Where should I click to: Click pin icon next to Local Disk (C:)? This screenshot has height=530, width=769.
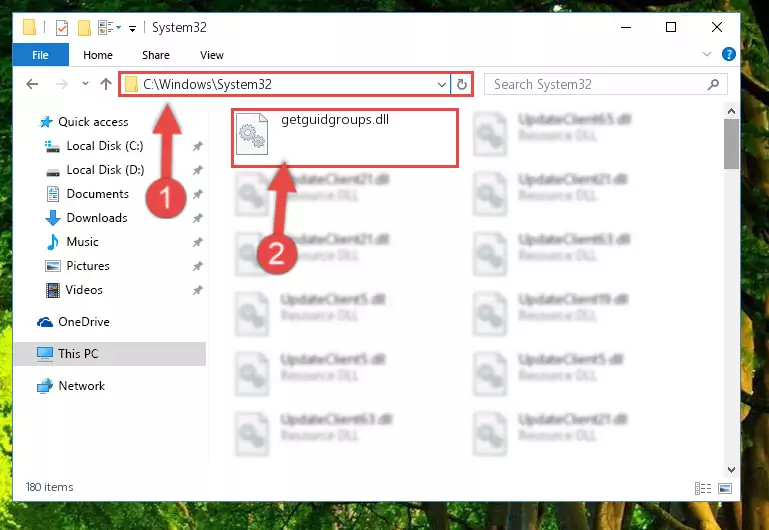coord(197,146)
